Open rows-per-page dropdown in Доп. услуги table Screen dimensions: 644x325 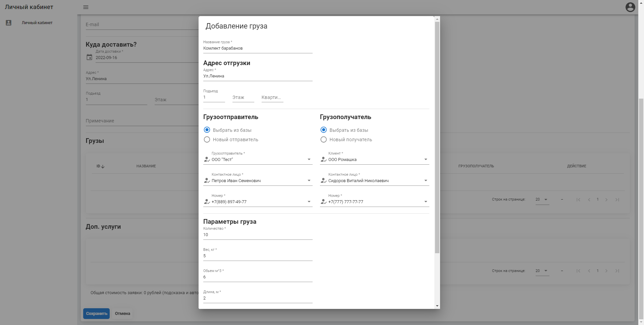pyautogui.click(x=542, y=271)
